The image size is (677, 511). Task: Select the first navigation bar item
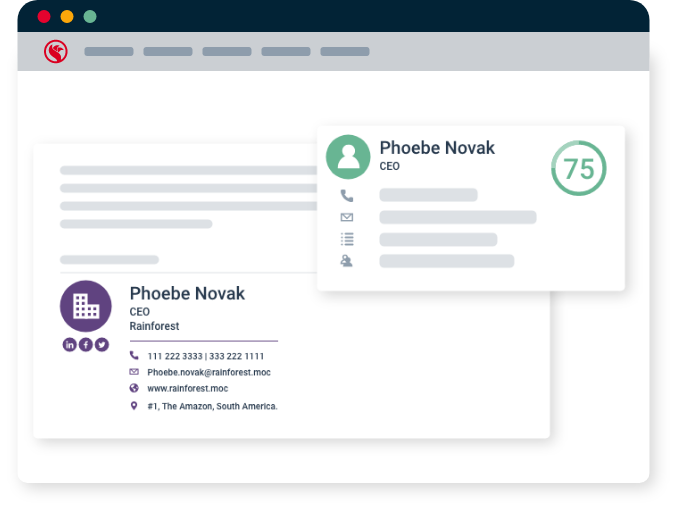pos(109,52)
